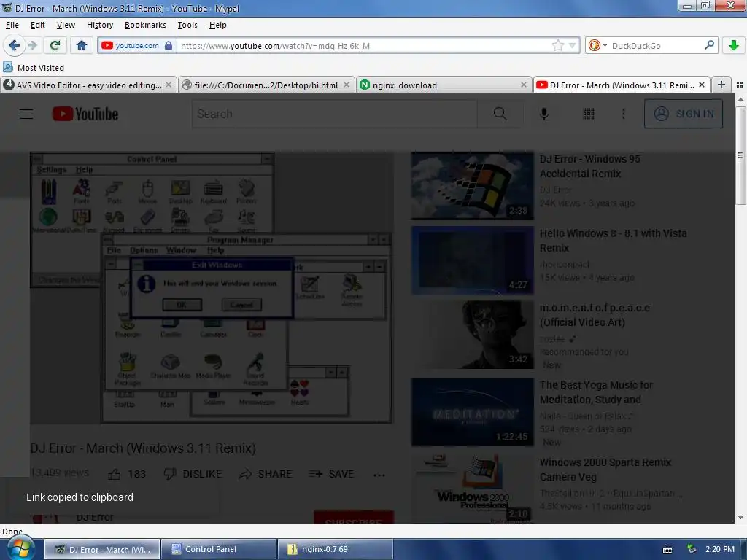
Task: Click the youtube.com site identity label
Action: pos(136,46)
